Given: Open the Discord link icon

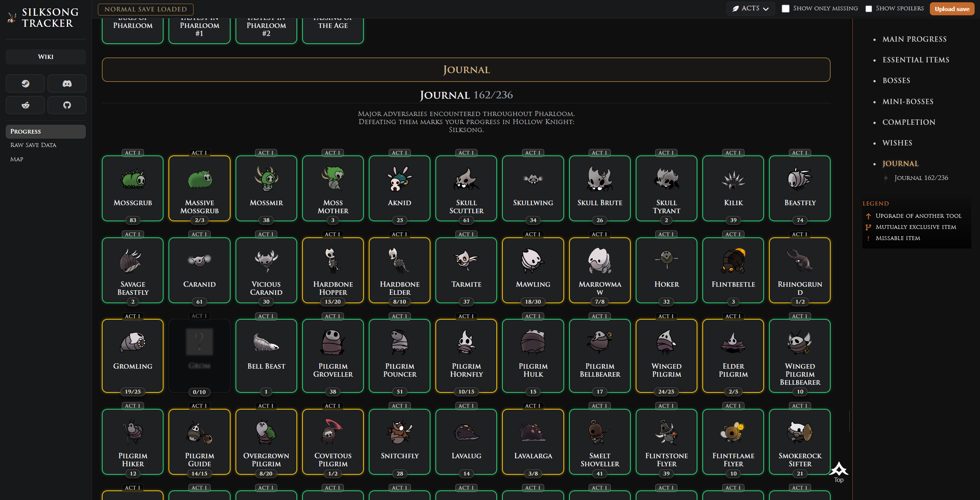Looking at the screenshot, I should tap(67, 83).
